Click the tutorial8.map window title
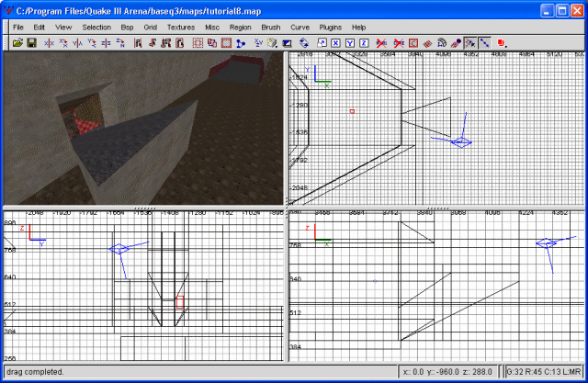 [139, 11]
